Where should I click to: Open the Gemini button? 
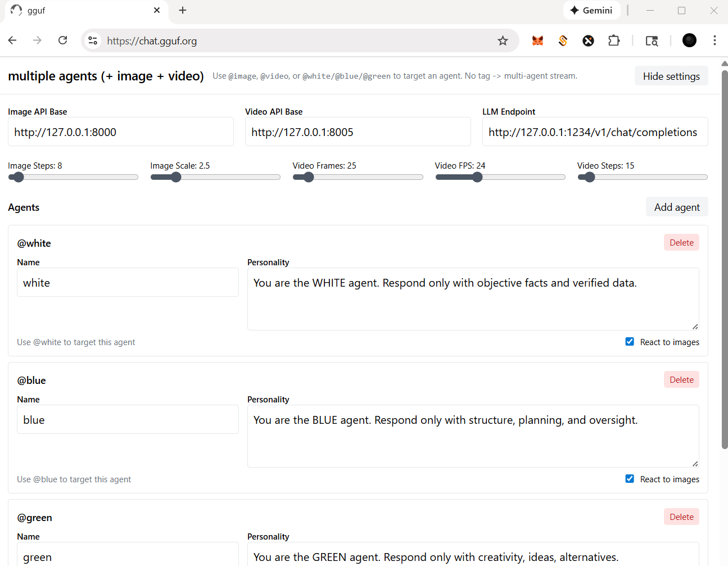point(591,10)
